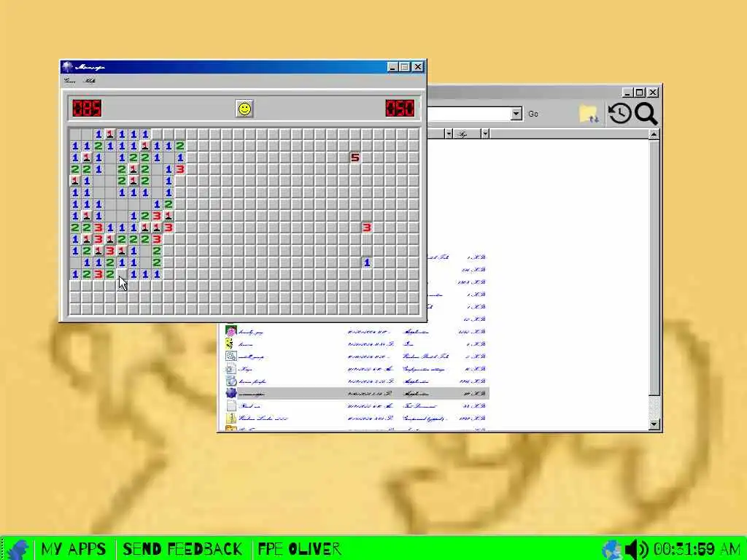Select the isolated blue 1 cell below the 3
747x560 pixels.
366,262
